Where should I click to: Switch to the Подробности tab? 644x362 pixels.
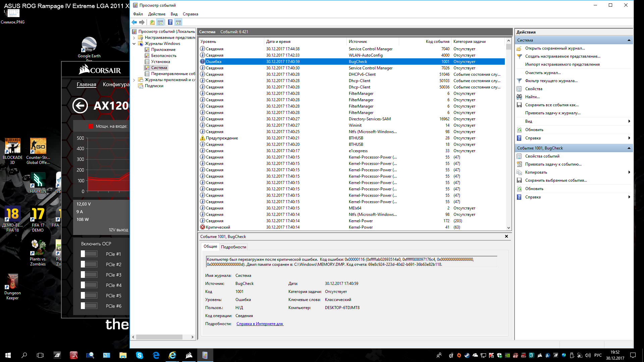pyautogui.click(x=233, y=247)
